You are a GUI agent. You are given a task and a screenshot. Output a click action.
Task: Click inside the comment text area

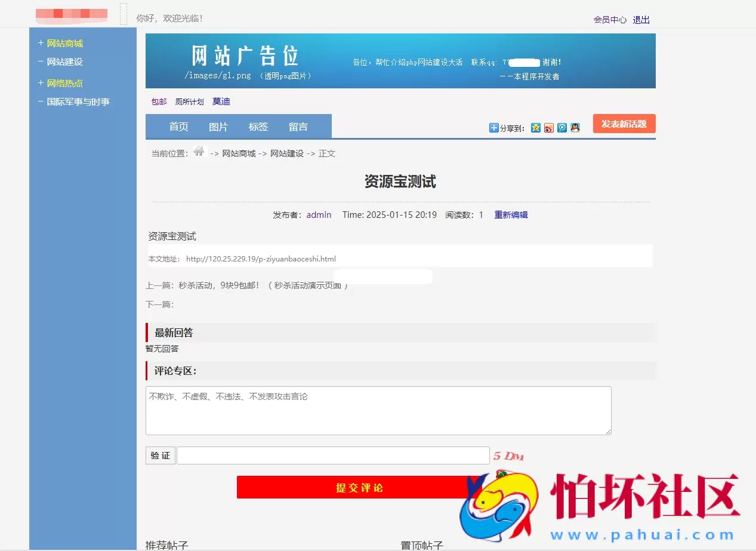point(378,410)
